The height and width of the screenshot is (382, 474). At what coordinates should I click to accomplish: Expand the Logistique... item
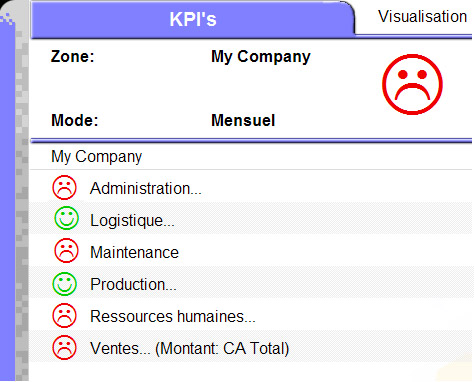pyautogui.click(x=132, y=220)
